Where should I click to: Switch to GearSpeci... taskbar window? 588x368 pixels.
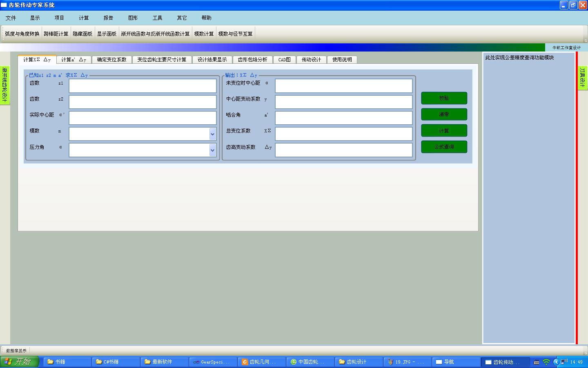[213, 362]
